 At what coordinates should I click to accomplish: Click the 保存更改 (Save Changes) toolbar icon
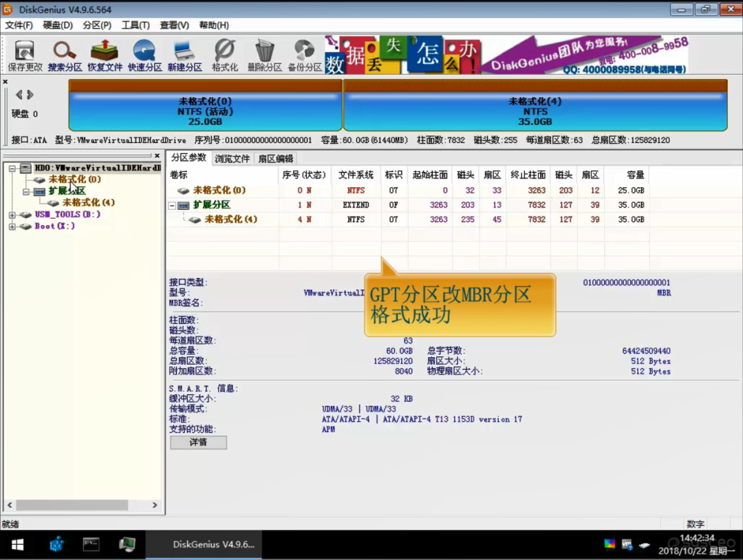[x=25, y=54]
